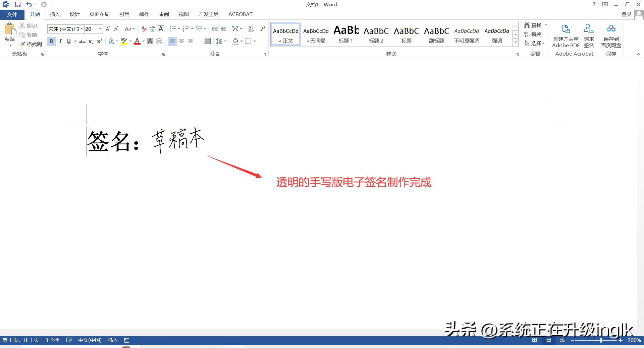Click the handwritten signature image
The height and width of the screenshot is (348, 644).
(x=178, y=140)
